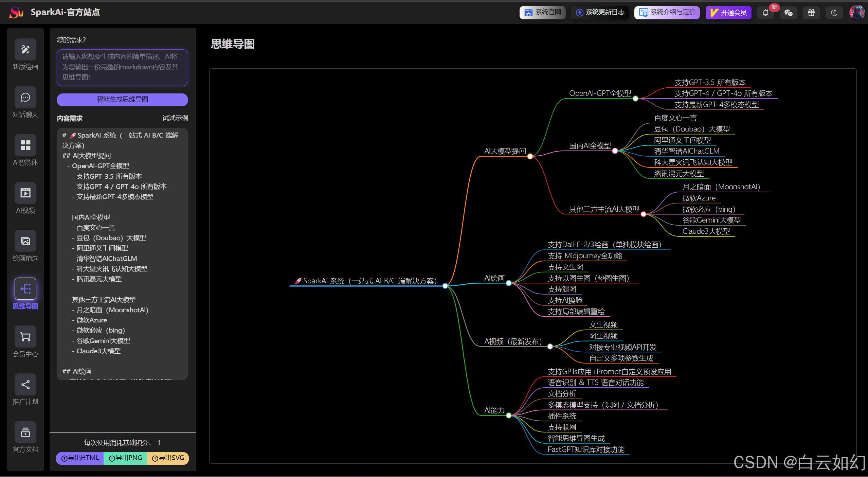
Task: Open the gift icon in header
Action: (x=811, y=13)
